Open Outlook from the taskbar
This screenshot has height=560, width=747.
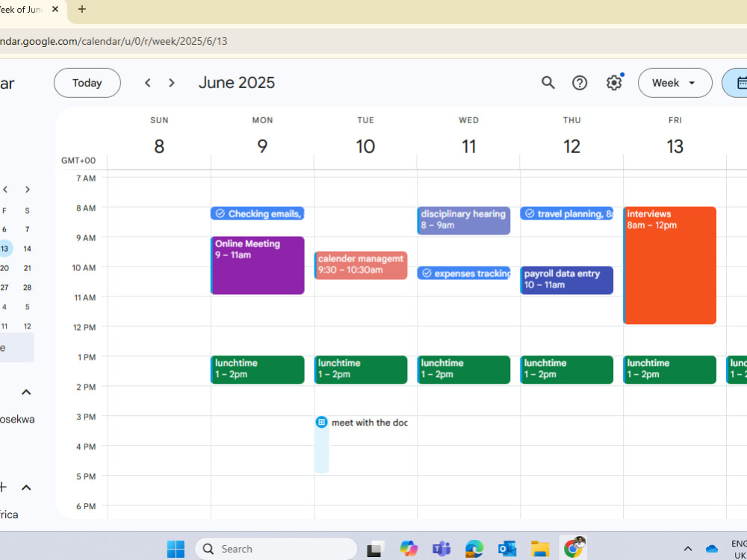507,549
